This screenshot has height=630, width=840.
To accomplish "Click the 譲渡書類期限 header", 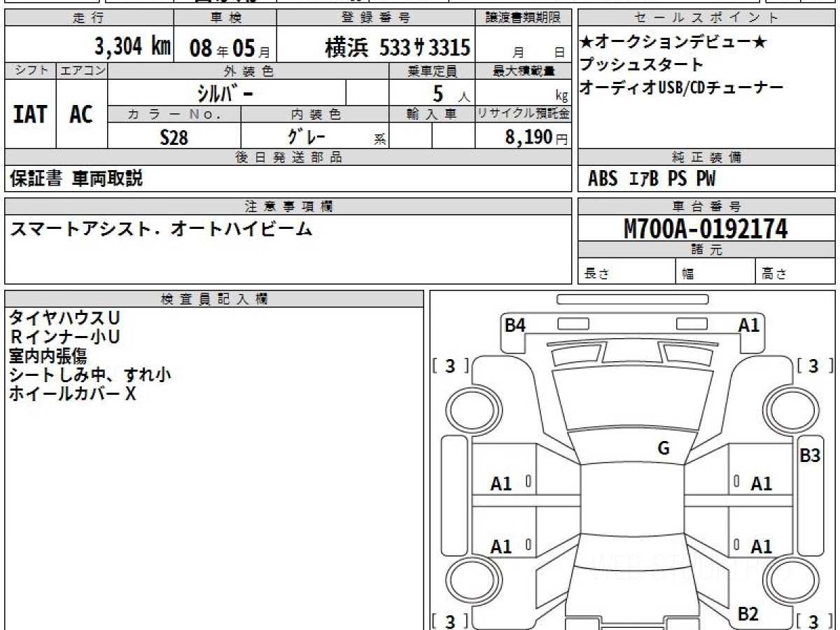I will point(524,18).
